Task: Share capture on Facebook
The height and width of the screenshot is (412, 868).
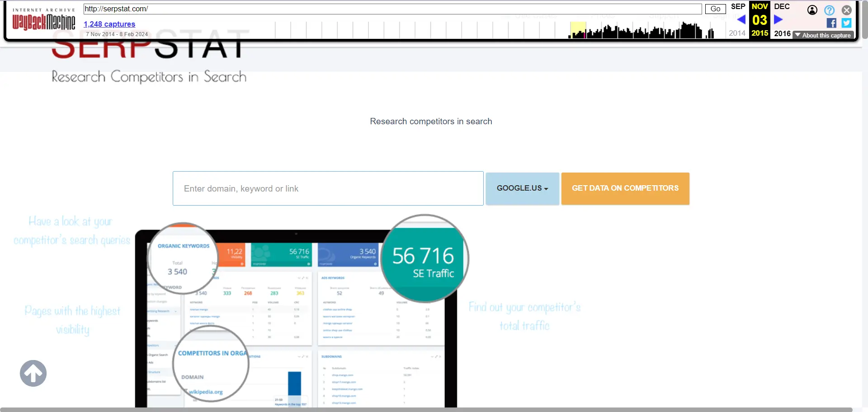Action: click(x=831, y=23)
